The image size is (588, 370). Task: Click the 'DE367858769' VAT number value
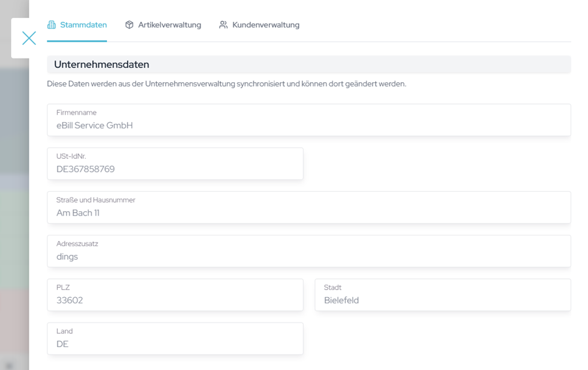[x=85, y=169]
